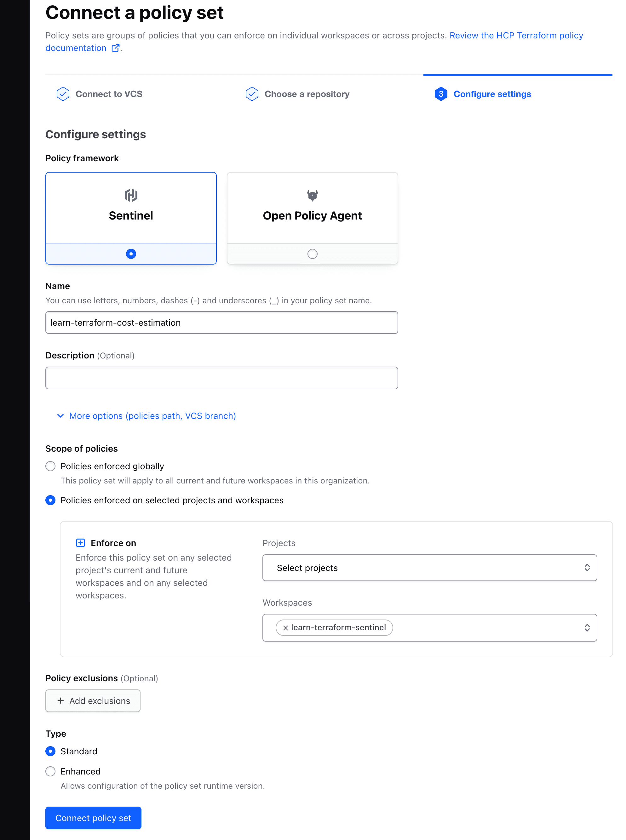Click the policy set name input field

click(x=221, y=322)
